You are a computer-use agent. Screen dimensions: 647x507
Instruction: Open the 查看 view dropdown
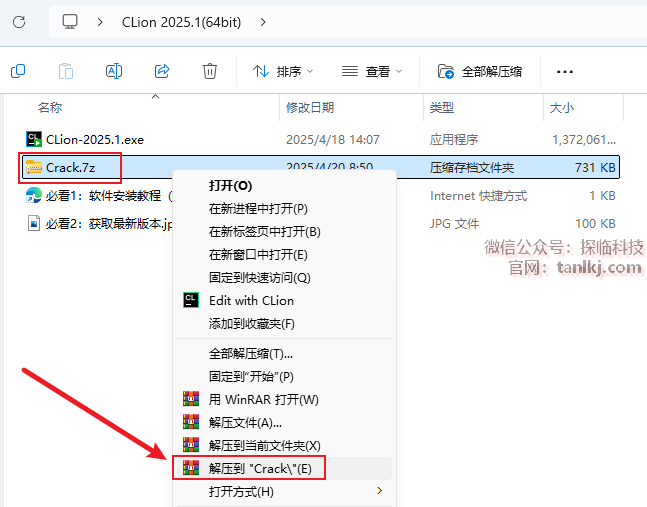pos(372,71)
